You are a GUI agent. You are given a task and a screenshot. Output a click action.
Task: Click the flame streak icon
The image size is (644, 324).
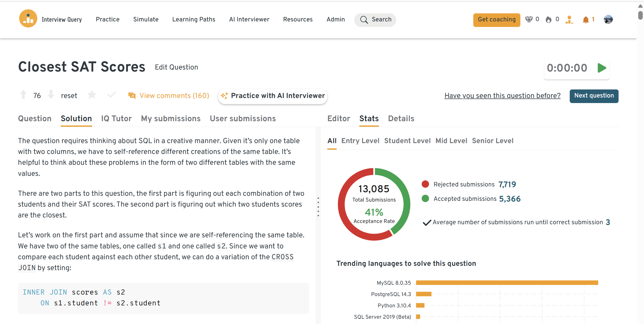tap(548, 19)
